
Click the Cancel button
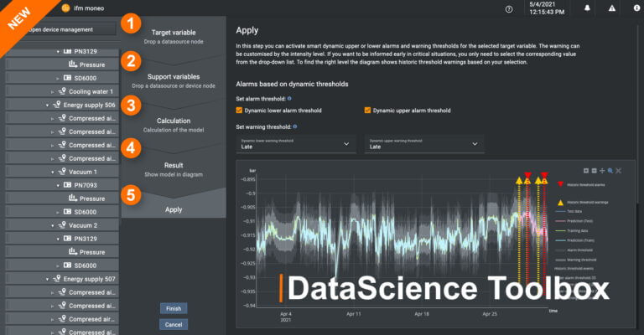(174, 324)
